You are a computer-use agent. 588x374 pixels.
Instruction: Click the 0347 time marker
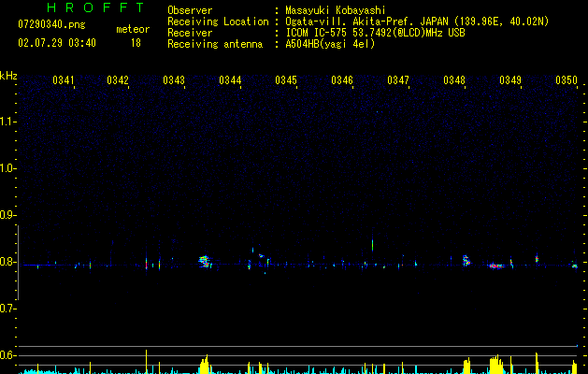[x=398, y=80]
